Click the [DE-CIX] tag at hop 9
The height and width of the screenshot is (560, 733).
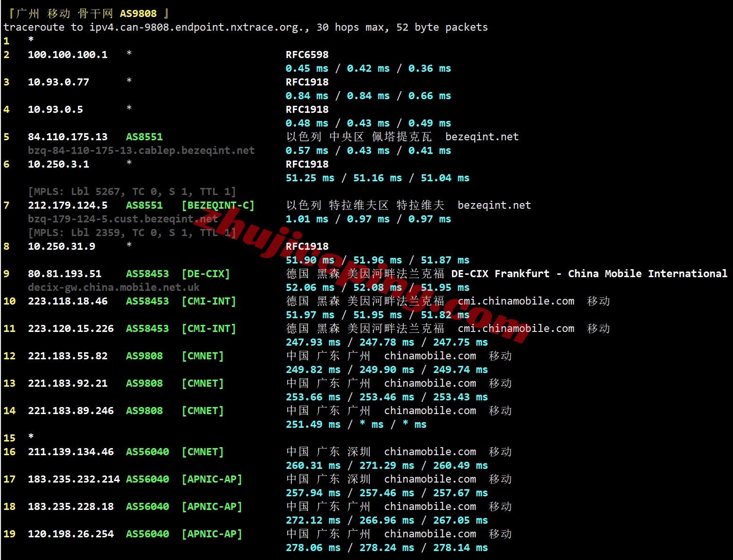click(x=205, y=274)
